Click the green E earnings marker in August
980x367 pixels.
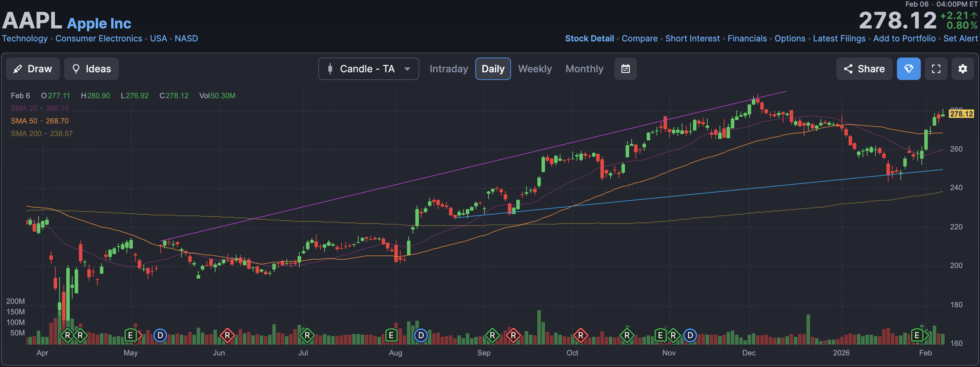point(391,335)
